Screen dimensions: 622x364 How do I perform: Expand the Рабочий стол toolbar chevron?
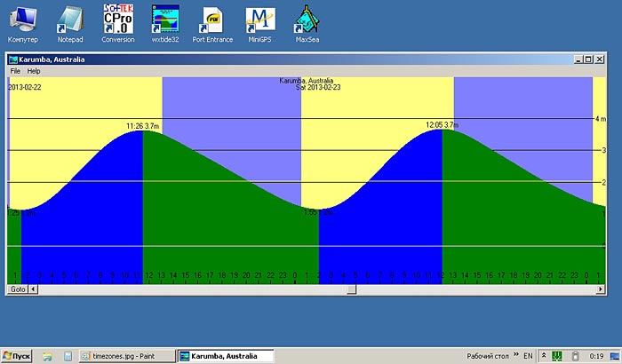[516, 354]
